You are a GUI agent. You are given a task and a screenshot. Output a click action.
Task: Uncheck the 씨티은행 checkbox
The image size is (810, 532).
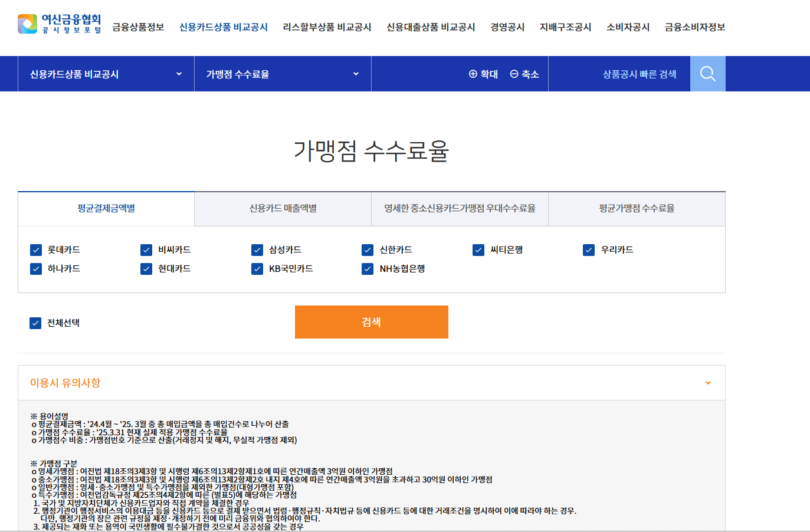pyautogui.click(x=478, y=250)
